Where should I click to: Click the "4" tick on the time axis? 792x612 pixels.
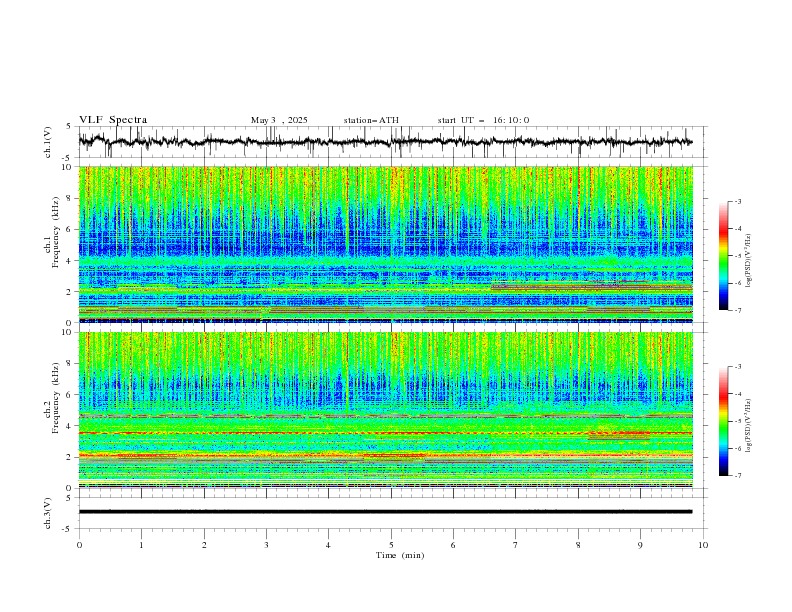click(328, 545)
